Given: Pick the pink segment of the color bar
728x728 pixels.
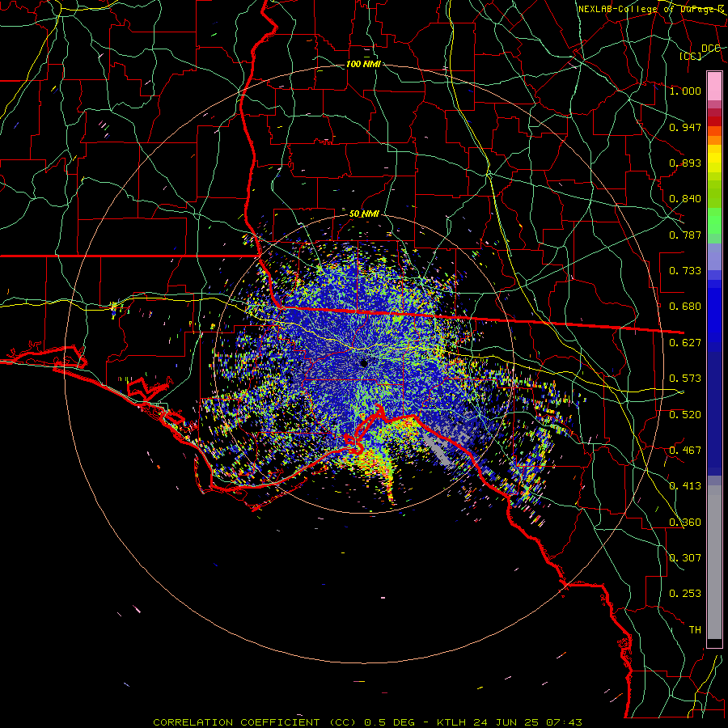Looking at the screenshot, I should click(714, 86).
